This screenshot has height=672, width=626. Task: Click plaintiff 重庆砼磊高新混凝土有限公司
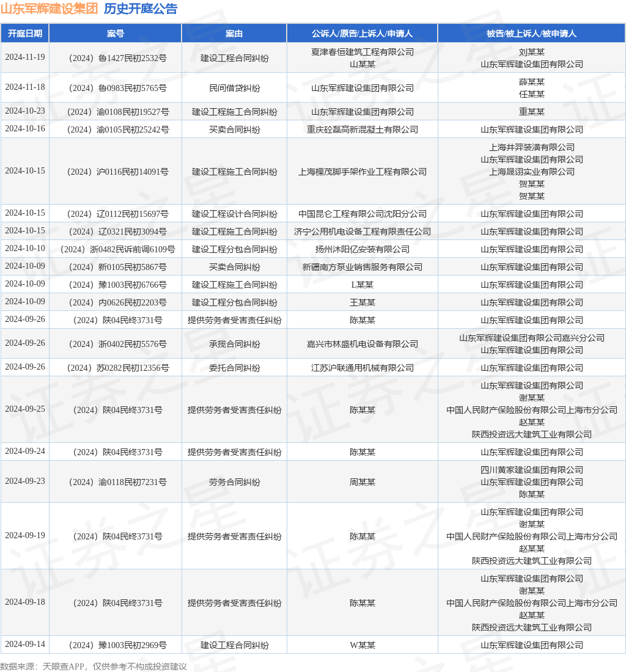point(363,130)
